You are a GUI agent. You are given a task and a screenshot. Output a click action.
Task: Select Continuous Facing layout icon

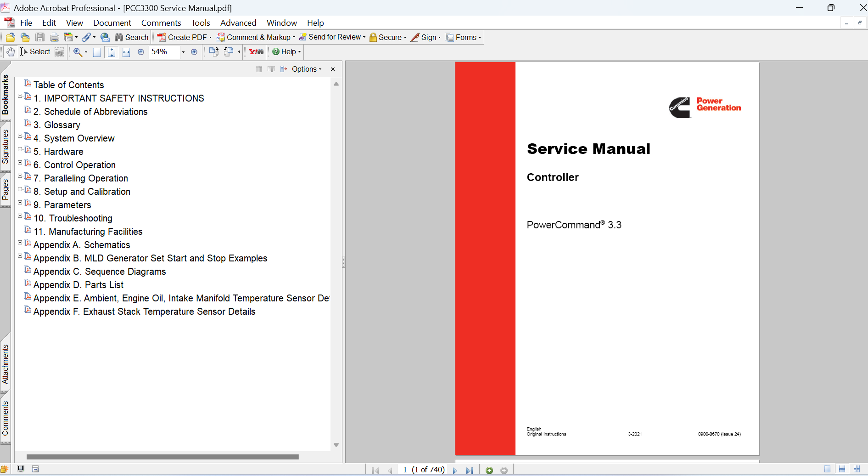click(857, 469)
